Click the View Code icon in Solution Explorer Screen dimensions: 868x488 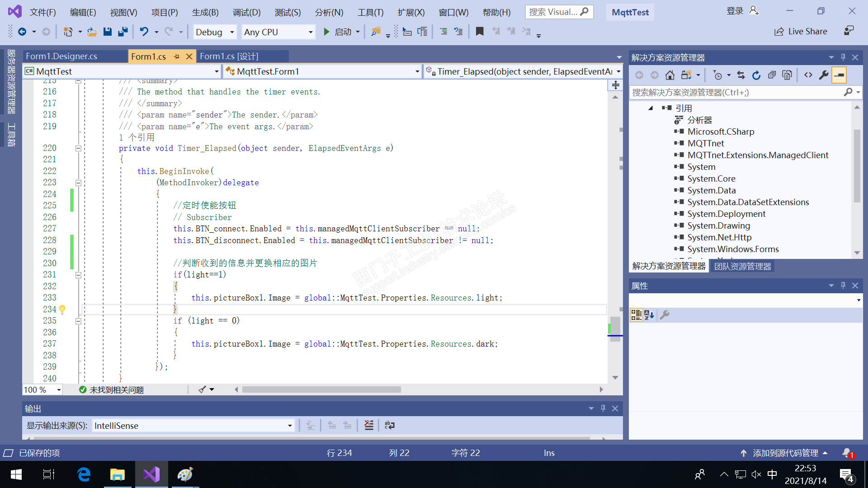(808, 75)
